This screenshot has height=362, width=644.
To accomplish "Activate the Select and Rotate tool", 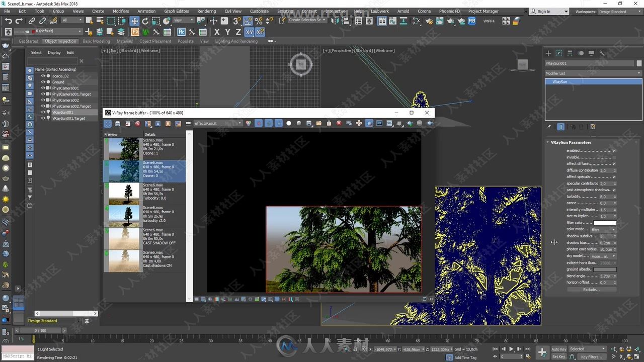I will click(x=145, y=21).
